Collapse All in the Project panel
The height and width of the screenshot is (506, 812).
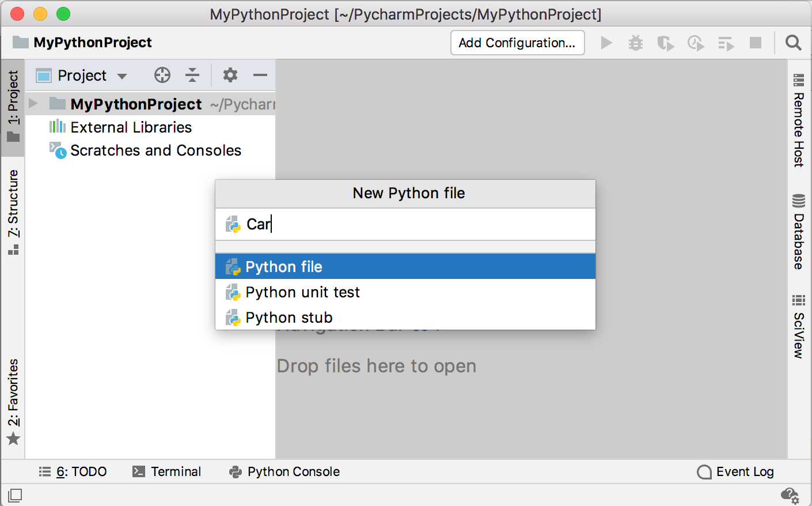pos(192,75)
